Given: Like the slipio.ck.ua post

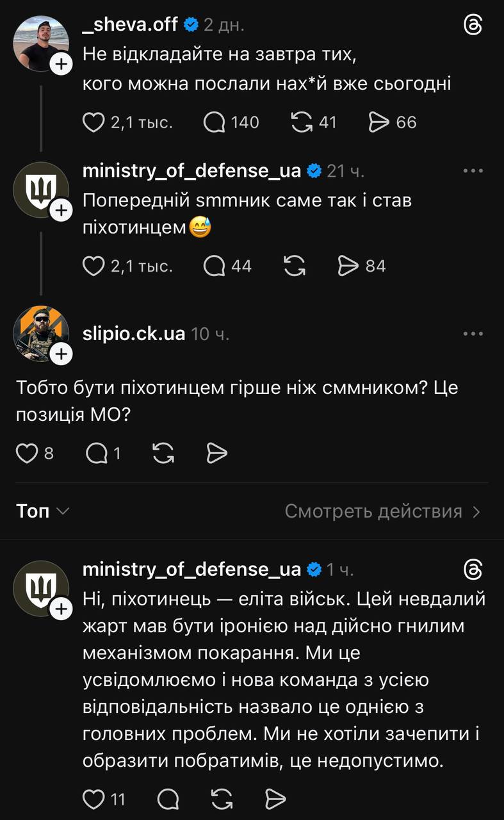Looking at the screenshot, I should (27, 454).
